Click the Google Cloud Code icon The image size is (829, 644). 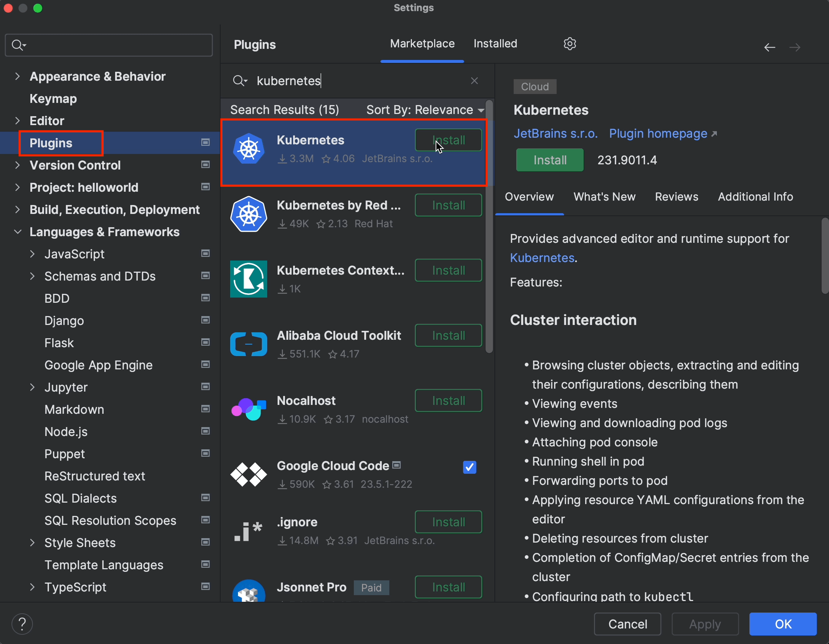[x=249, y=474]
